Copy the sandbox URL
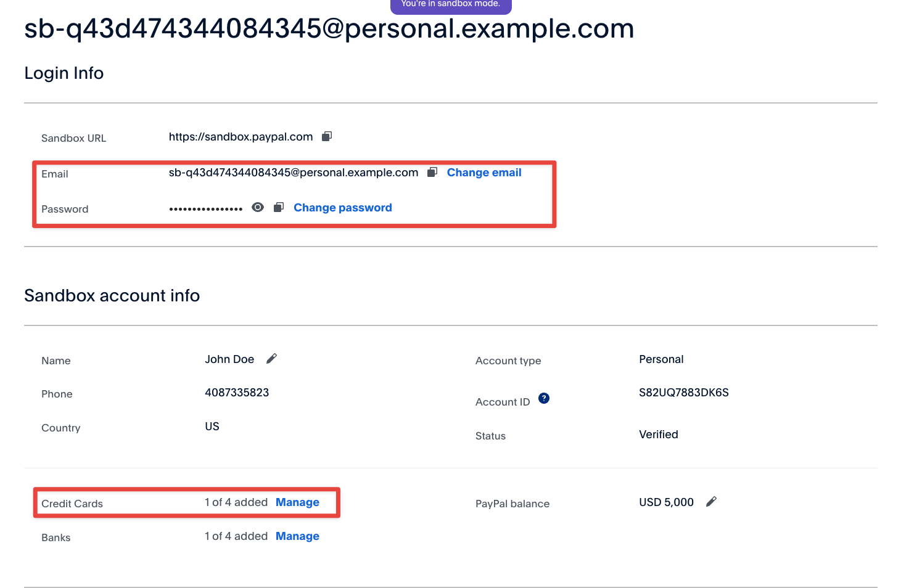Image resolution: width=901 pixels, height=588 pixels. [327, 136]
